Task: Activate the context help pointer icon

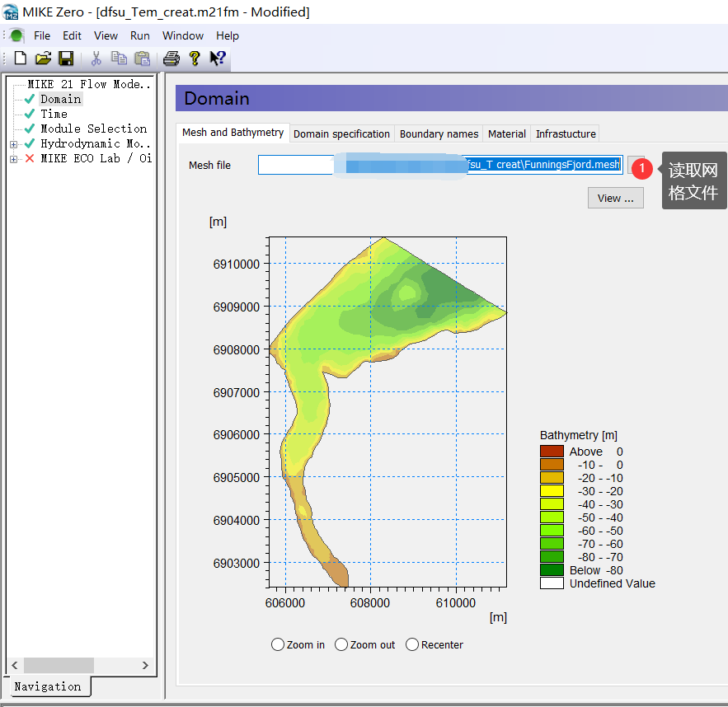Action: click(218, 59)
